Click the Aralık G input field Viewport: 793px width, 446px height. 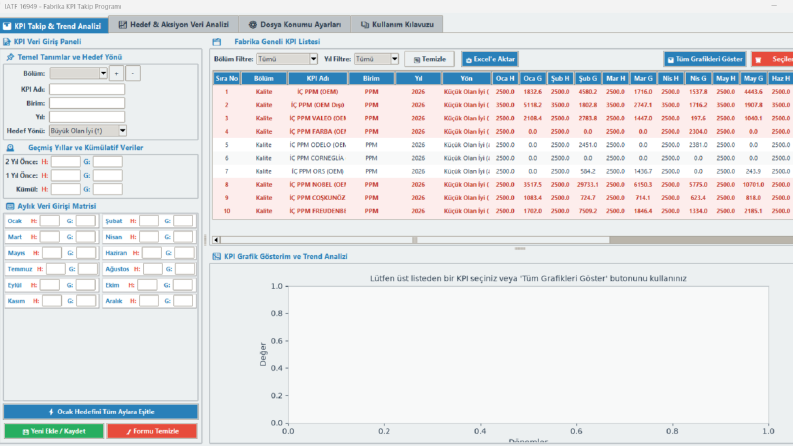[183, 301]
